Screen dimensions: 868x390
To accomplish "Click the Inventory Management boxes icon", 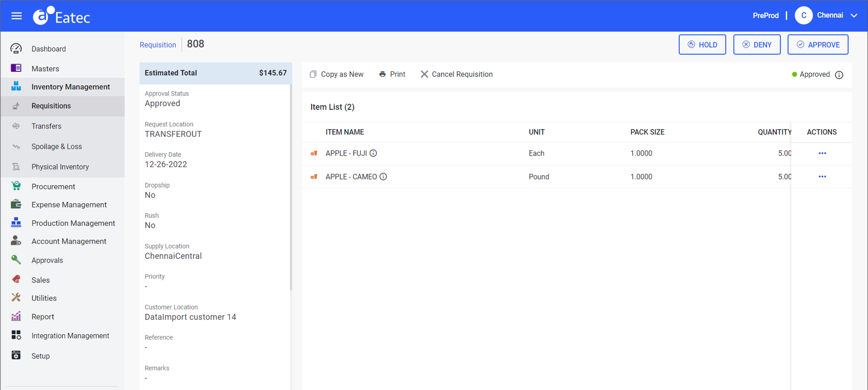I will tap(16, 86).
